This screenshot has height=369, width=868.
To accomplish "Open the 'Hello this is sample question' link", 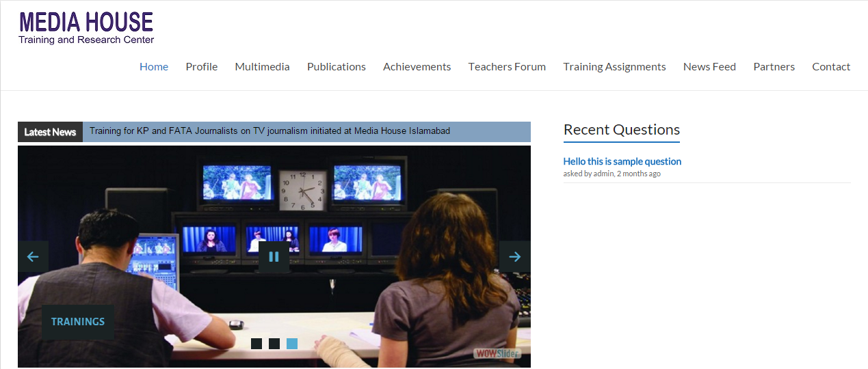I will [622, 161].
